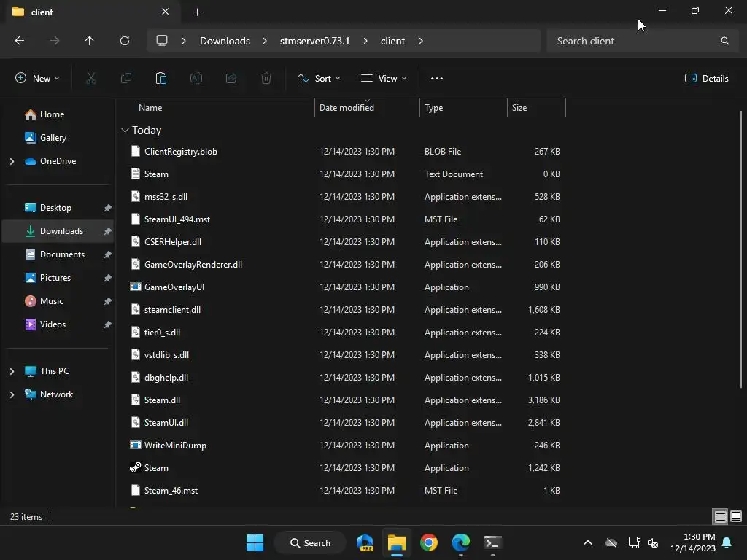Close the client tab

pos(166,12)
